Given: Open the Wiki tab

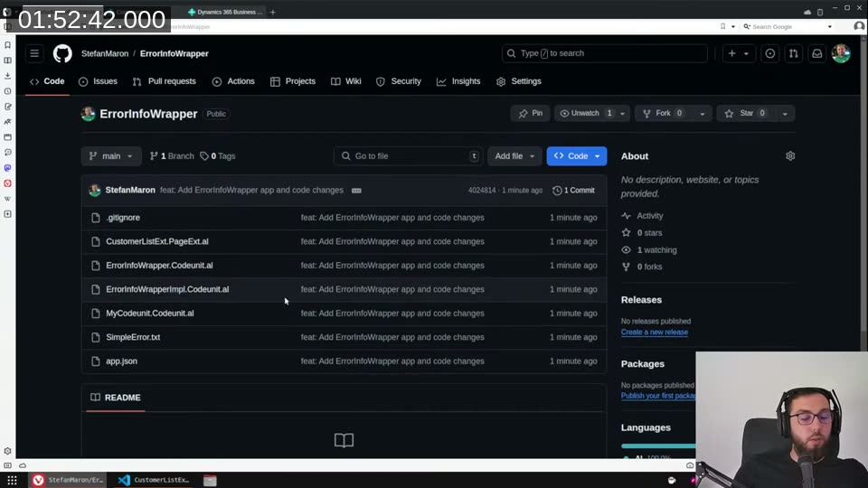Looking at the screenshot, I should click(346, 81).
